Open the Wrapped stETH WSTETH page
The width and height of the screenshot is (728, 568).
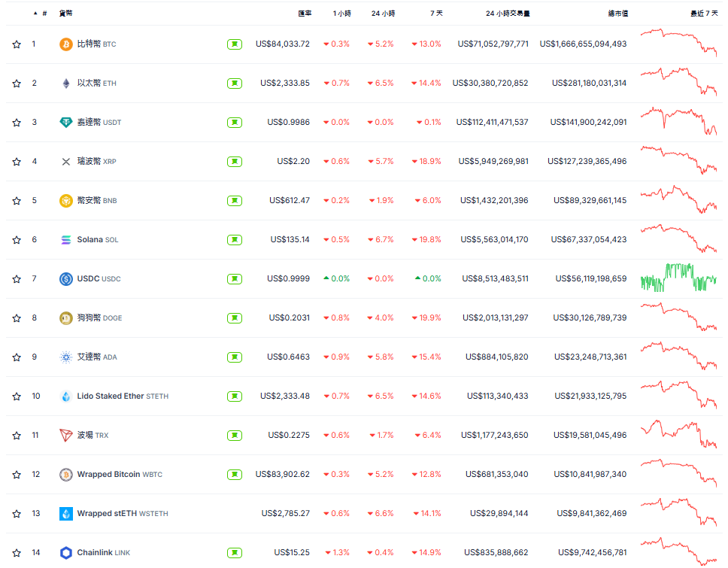[123, 514]
